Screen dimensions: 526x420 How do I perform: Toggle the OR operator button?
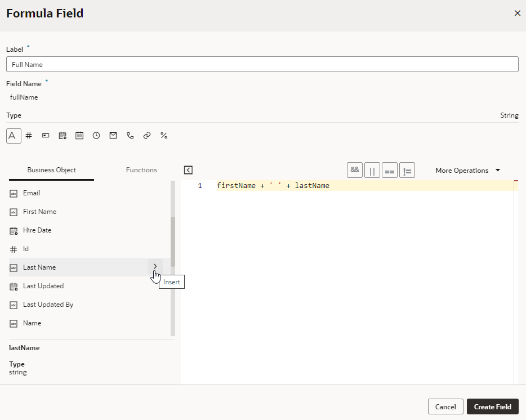pos(372,169)
